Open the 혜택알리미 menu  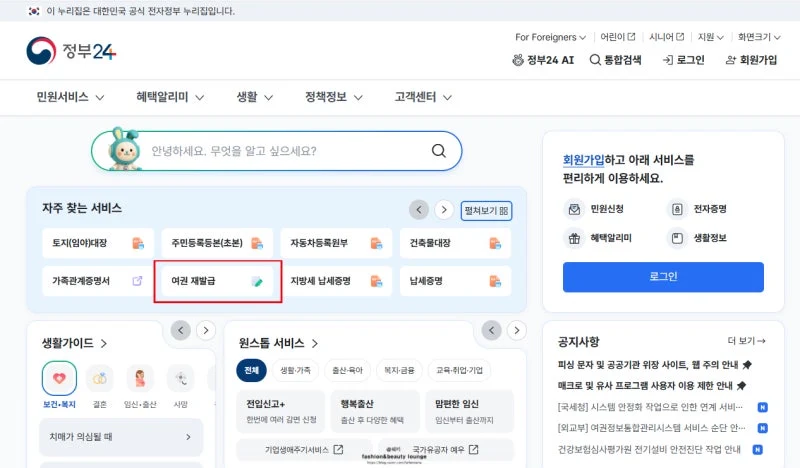(170, 97)
